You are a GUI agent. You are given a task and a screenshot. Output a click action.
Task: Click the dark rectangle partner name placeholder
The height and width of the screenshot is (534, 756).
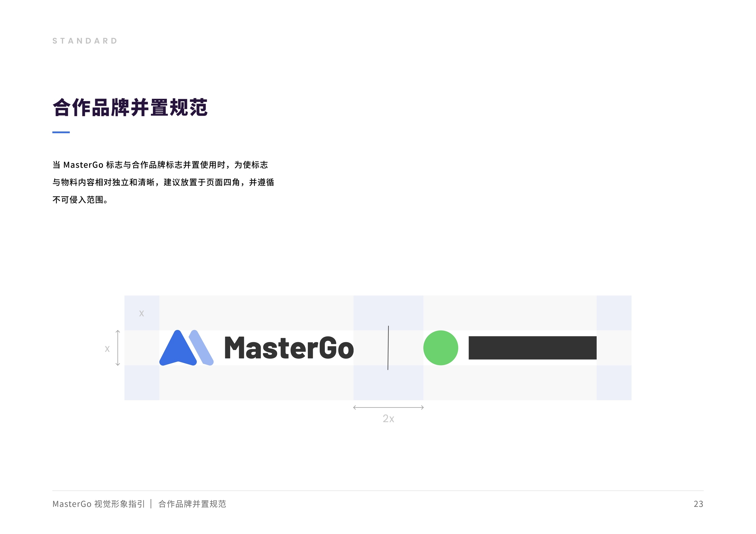click(x=532, y=348)
